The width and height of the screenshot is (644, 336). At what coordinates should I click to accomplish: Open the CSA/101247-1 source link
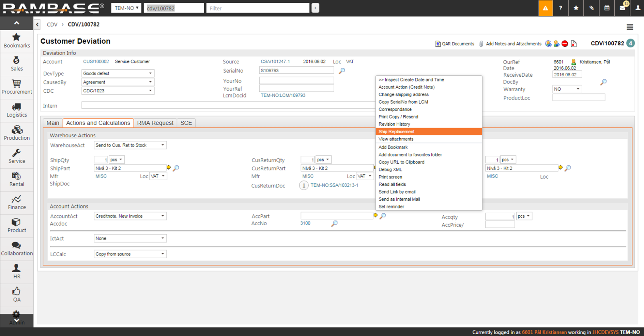pos(275,62)
